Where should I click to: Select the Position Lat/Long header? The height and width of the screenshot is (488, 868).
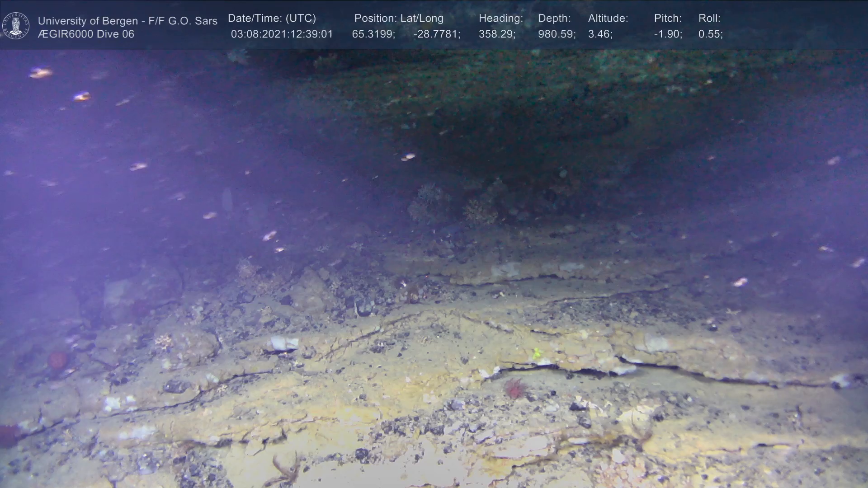pyautogui.click(x=399, y=19)
